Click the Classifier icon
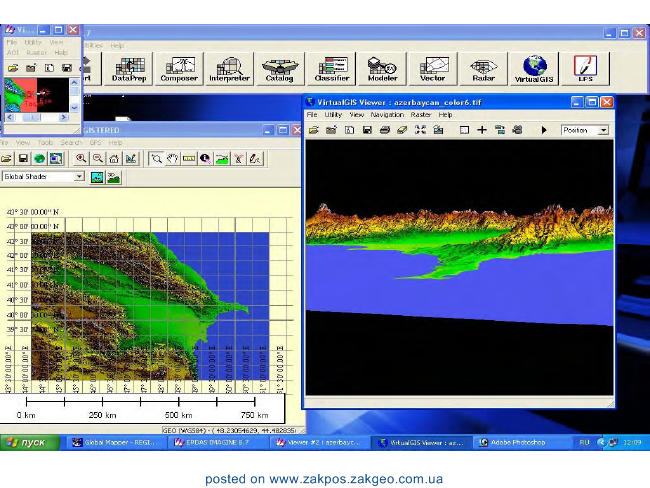Screen dimensions: 650x488 (331, 69)
